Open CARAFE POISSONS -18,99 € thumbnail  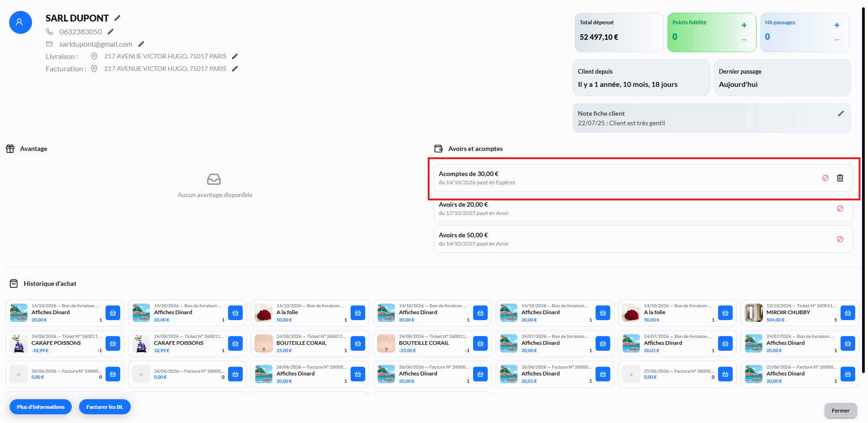coord(19,343)
